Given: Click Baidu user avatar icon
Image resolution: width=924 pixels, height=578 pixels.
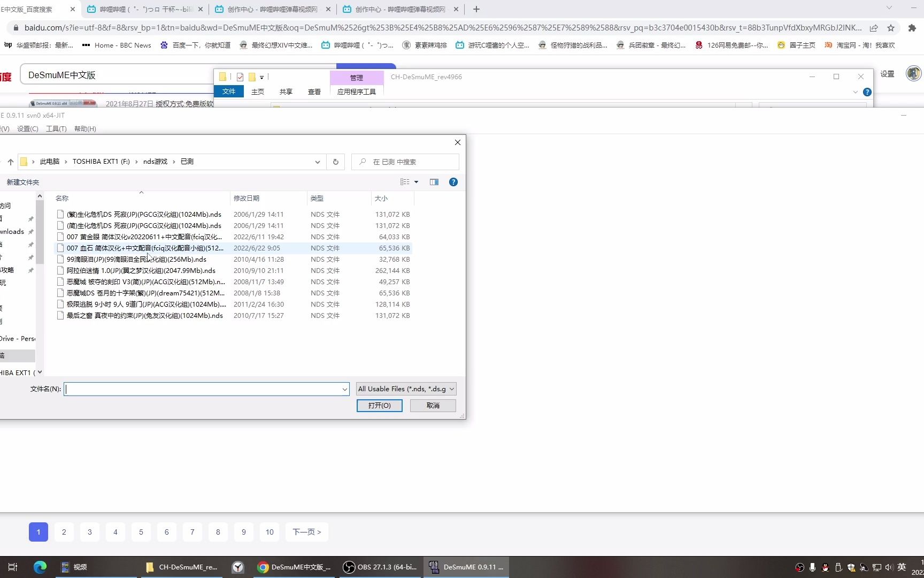Looking at the screenshot, I should (913, 73).
